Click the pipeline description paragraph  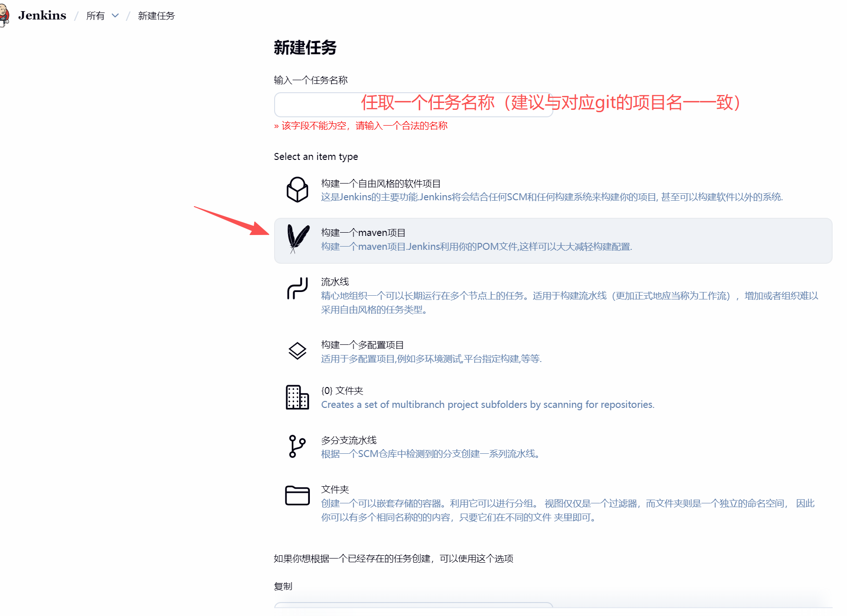point(570,303)
